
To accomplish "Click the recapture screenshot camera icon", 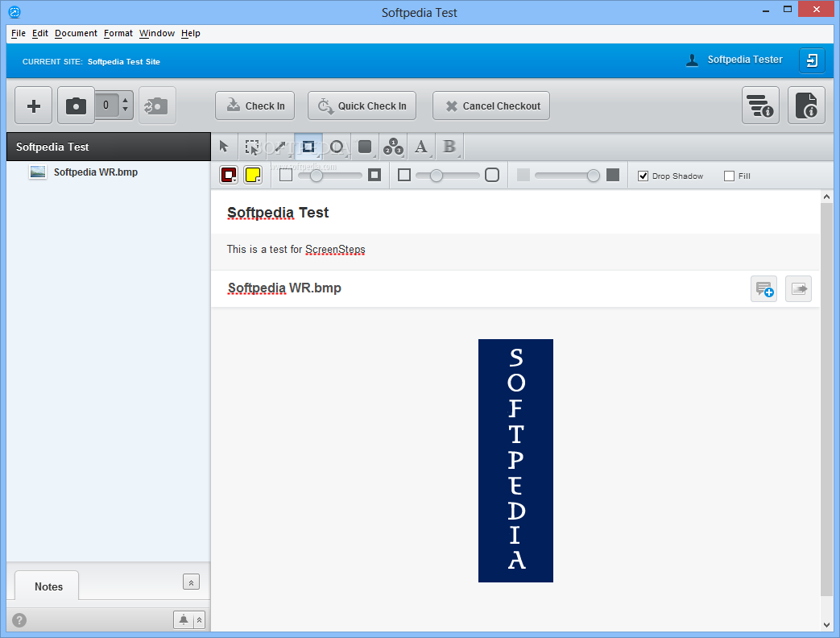I will point(157,106).
